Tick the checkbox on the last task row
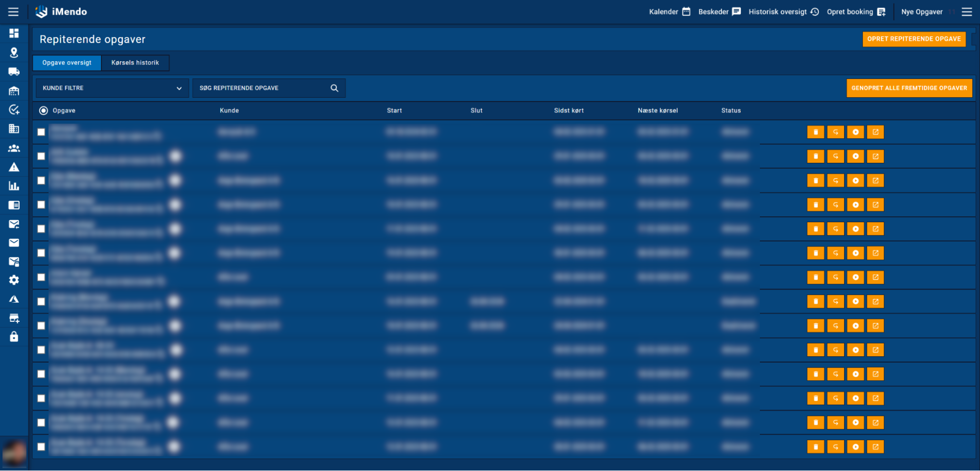This screenshot has width=980, height=471. pos(41,447)
